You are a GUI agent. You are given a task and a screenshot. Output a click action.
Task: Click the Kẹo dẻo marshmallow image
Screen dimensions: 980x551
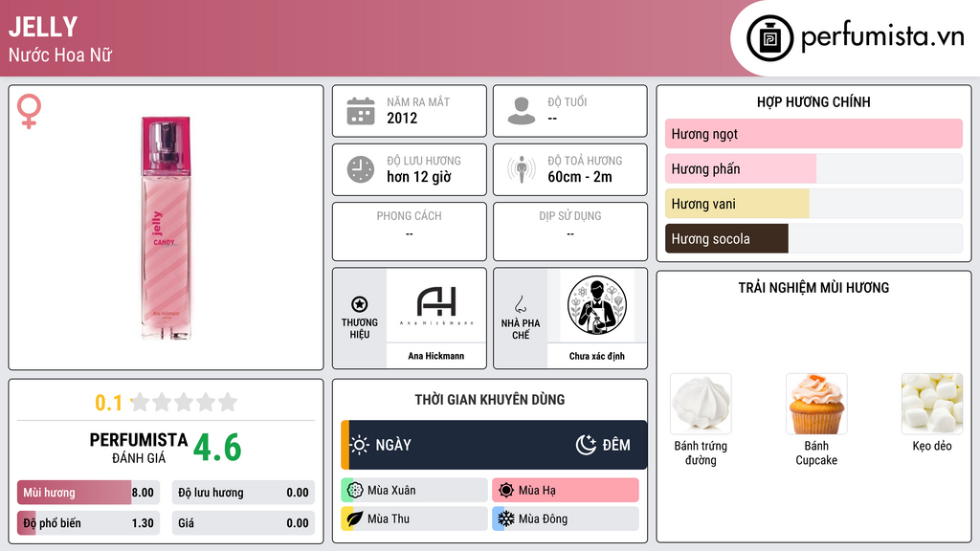pyautogui.click(x=932, y=404)
